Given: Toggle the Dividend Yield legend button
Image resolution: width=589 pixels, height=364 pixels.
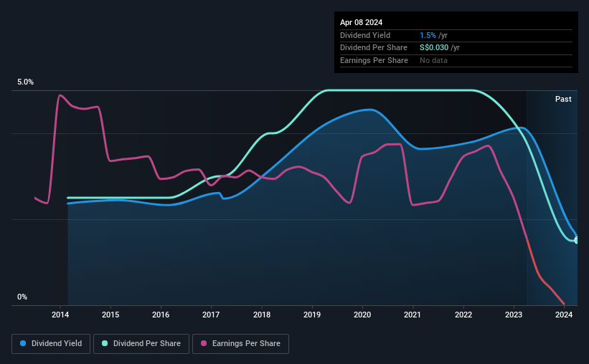Looking at the screenshot, I should (51, 343).
